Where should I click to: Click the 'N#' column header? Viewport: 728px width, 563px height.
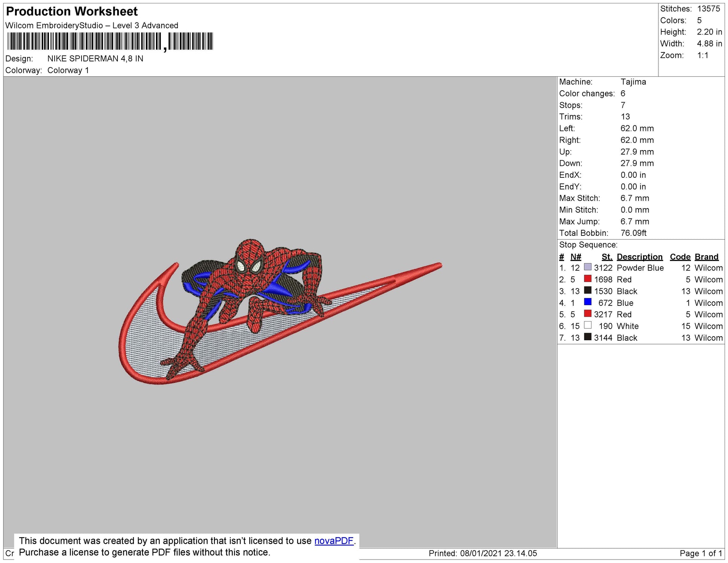pyautogui.click(x=576, y=257)
